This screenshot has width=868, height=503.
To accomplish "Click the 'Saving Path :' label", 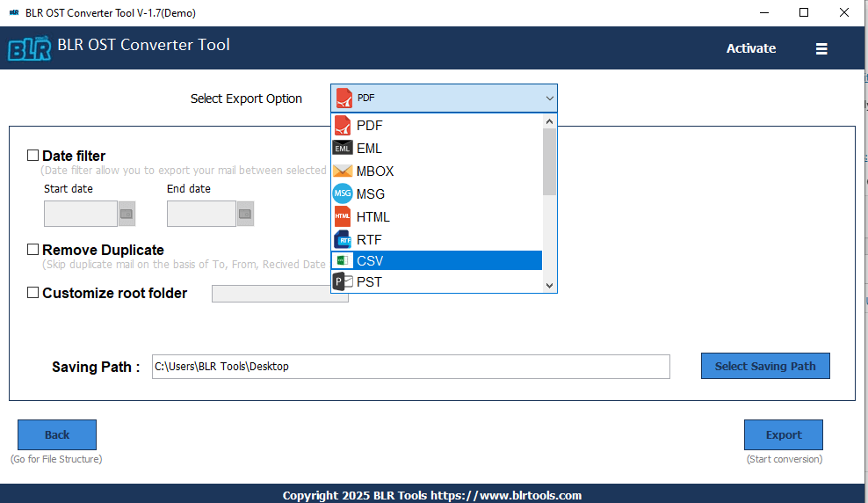I will (x=96, y=367).
